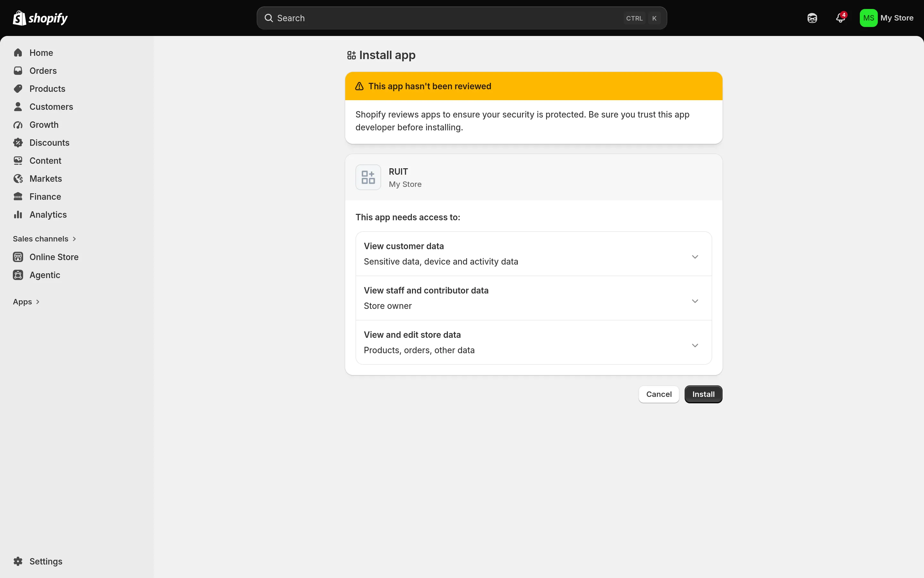
Task: Open the My Store account menu
Action: (x=886, y=18)
